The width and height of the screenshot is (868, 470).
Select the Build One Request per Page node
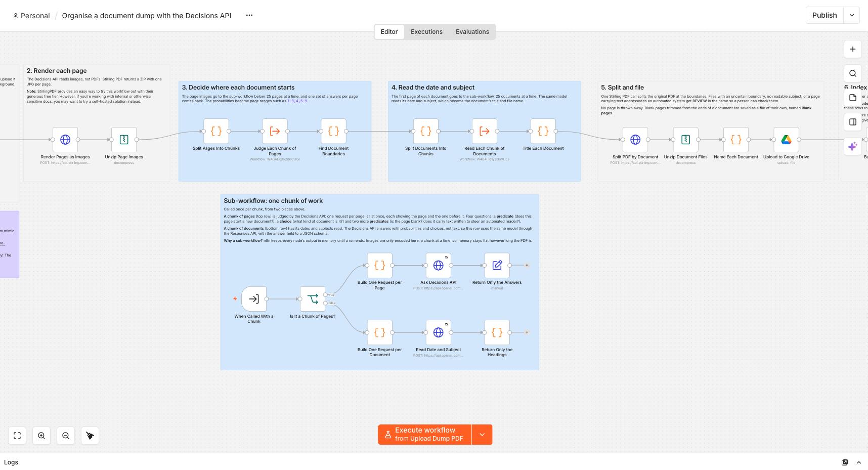pyautogui.click(x=380, y=265)
